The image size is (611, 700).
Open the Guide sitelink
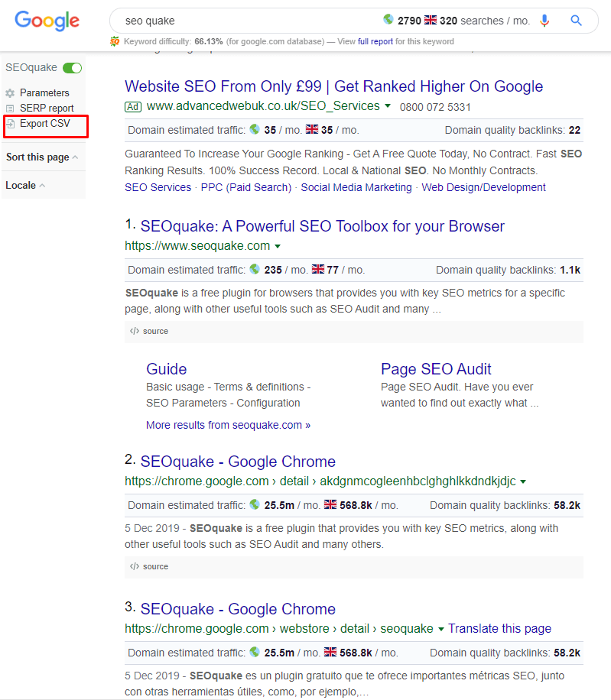click(167, 369)
